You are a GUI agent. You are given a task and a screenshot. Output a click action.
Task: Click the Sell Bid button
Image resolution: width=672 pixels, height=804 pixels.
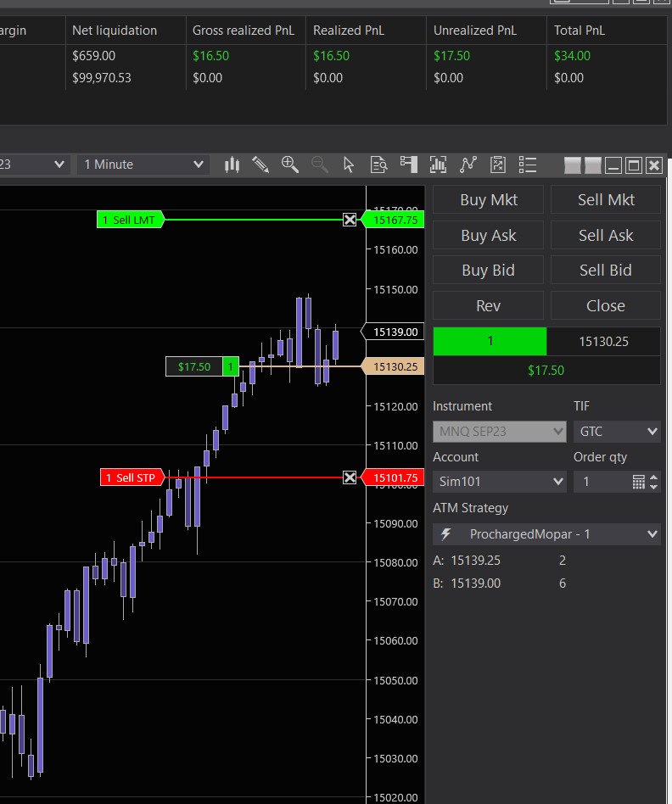[606, 271]
